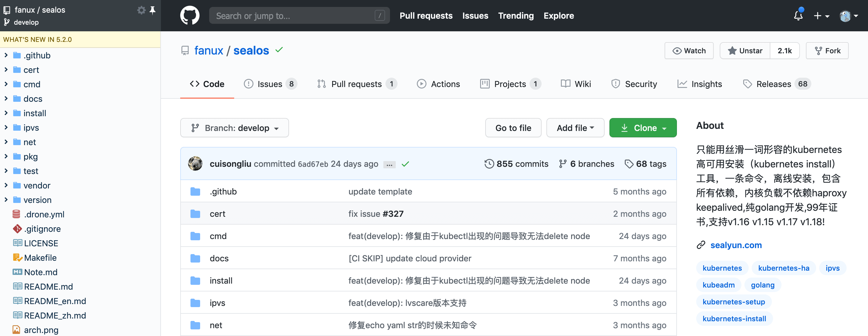Open Insights tab

(700, 84)
